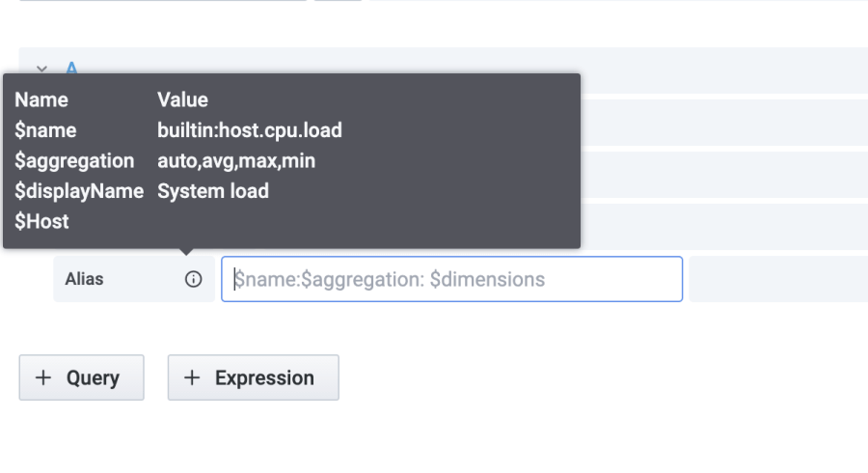Viewport: 868px width, 473px height.
Task: Collapse query A with the chevron
Action: [41, 68]
